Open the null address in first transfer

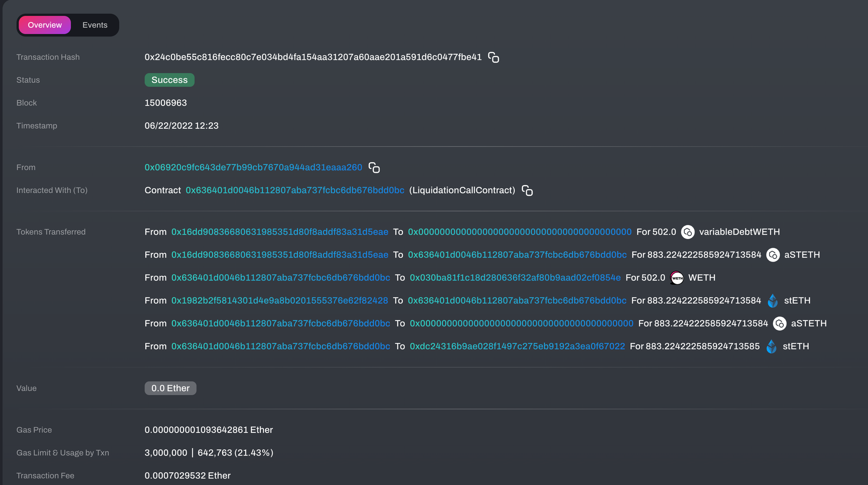pyautogui.click(x=519, y=232)
